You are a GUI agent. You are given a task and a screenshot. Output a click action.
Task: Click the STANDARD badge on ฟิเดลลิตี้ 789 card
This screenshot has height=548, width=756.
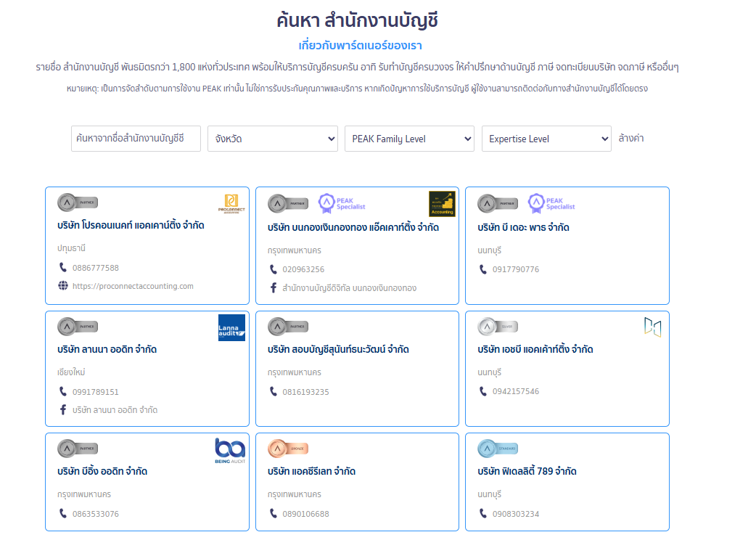point(498,449)
